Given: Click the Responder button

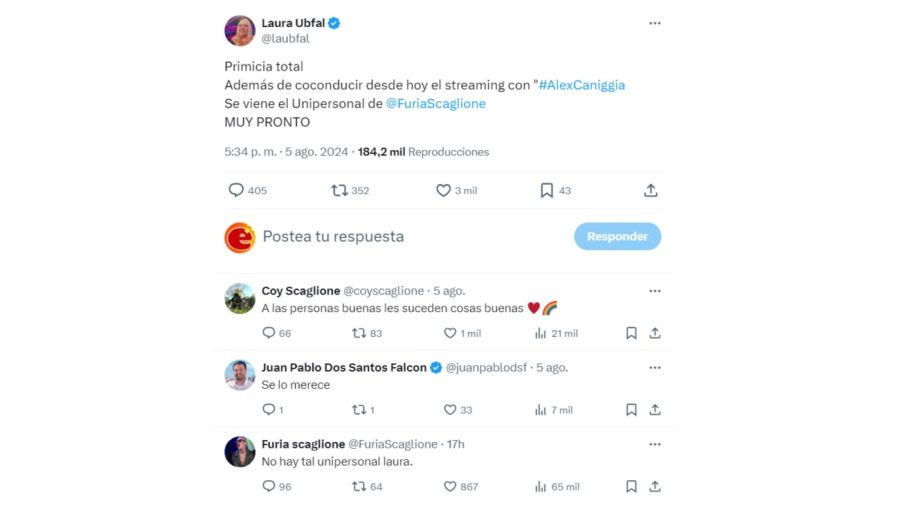Looking at the screenshot, I should click(x=617, y=237).
